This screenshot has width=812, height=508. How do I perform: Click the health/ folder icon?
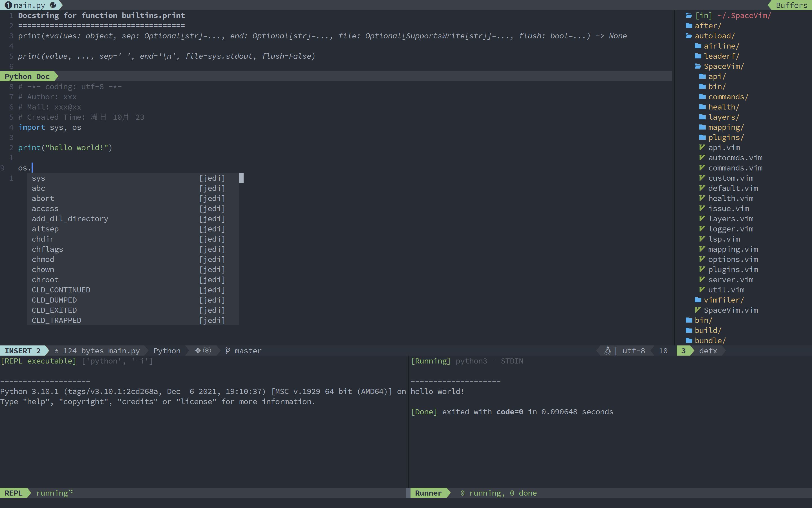pos(702,107)
